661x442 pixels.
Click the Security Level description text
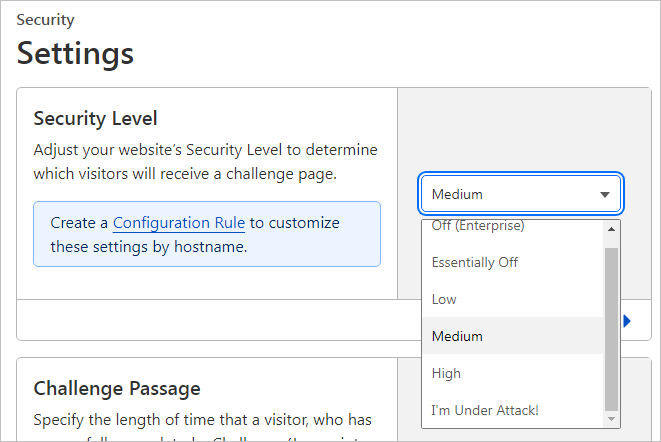pyautogui.click(x=205, y=161)
